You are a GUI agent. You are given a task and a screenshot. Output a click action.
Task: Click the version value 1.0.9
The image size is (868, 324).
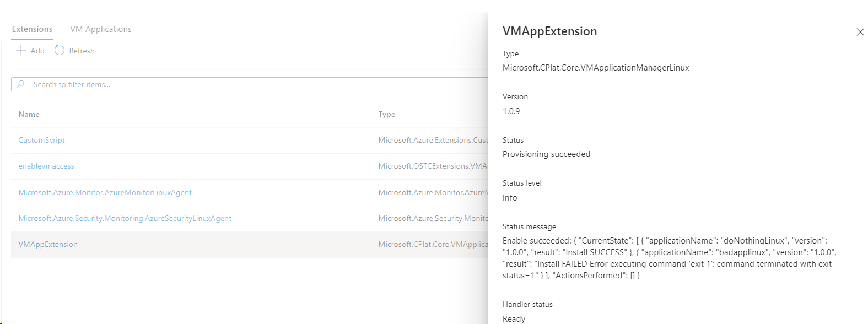pos(511,111)
